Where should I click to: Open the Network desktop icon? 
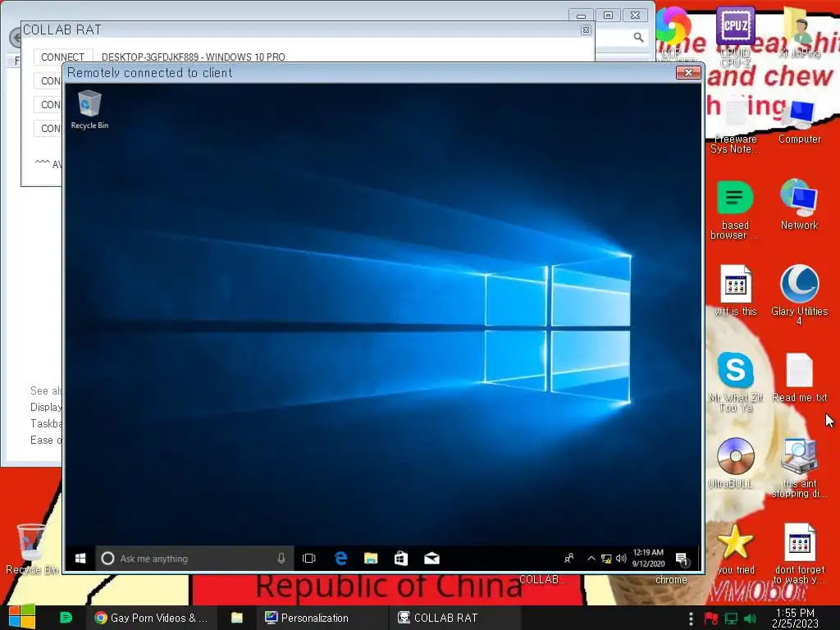pyautogui.click(x=799, y=205)
